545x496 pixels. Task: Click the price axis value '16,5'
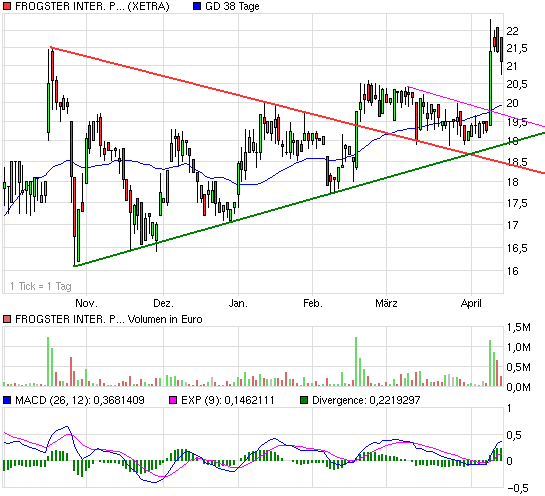[517, 248]
